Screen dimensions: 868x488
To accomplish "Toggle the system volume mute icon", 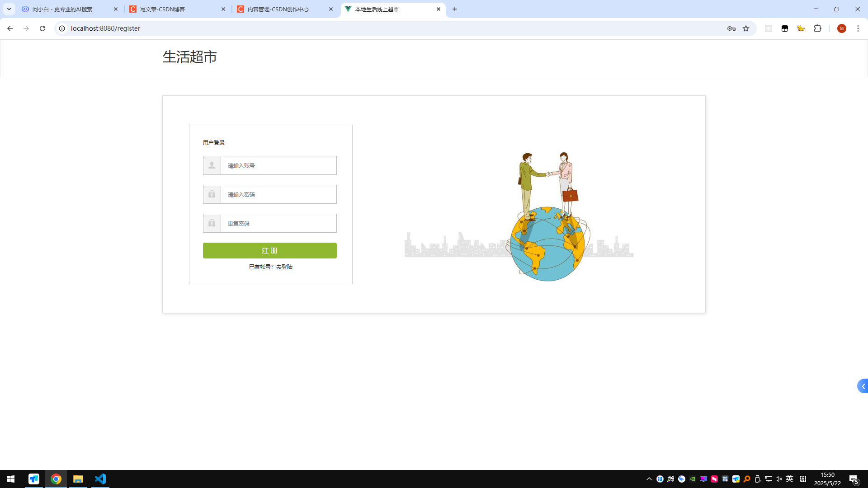I will click(x=778, y=479).
